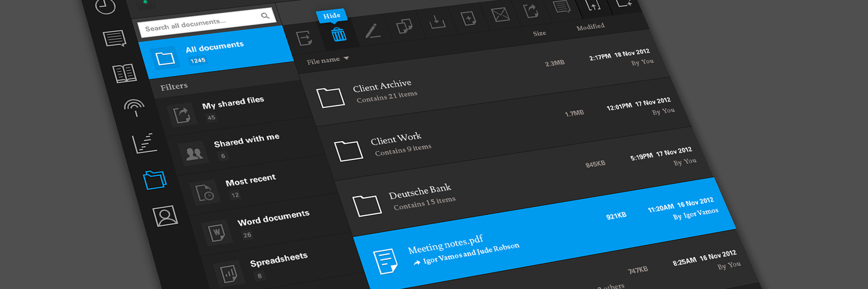Click the 5:19PM 17 Nov 2012 date
The height and width of the screenshot is (289, 868).
click(661, 154)
